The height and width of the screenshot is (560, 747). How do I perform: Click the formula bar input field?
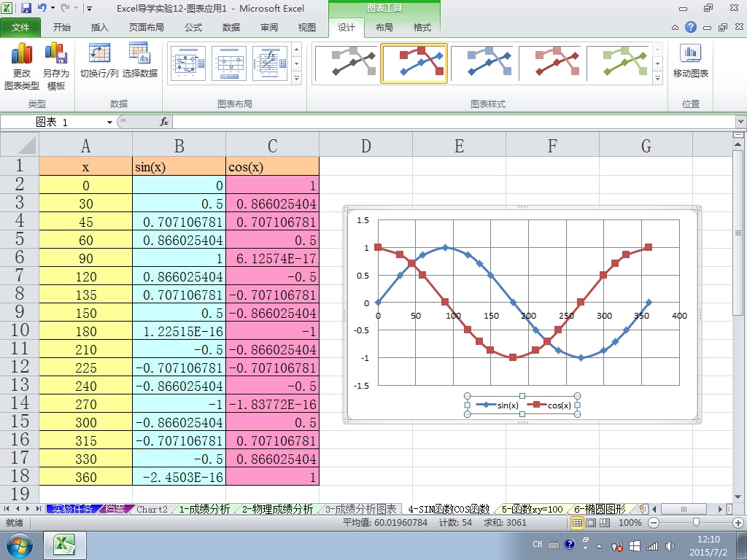(x=454, y=122)
